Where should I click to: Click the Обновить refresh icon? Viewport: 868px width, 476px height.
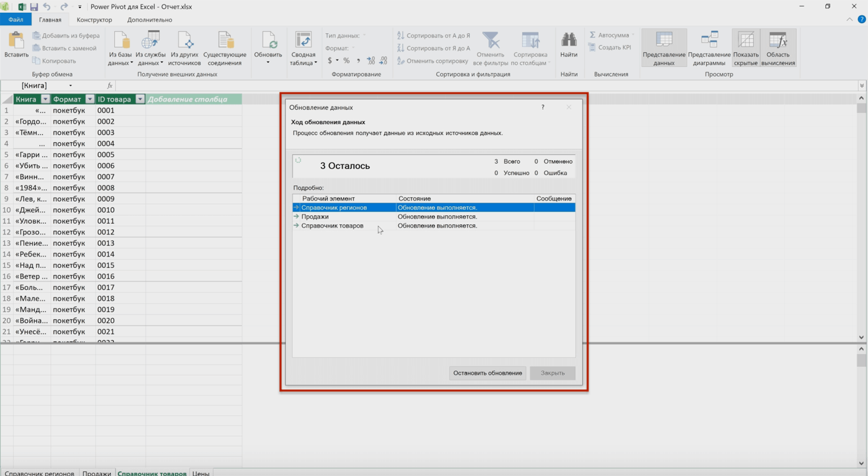point(268,40)
